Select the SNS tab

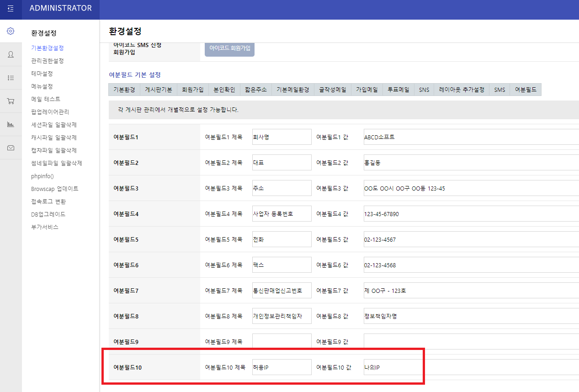pyautogui.click(x=424, y=90)
